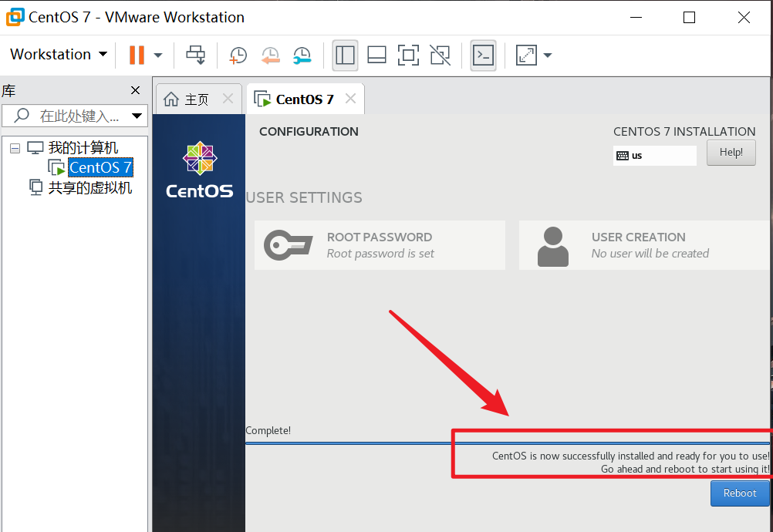Maximize the VMware Workstation window
This screenshot has height=532, width=773.
click(689, 17)
